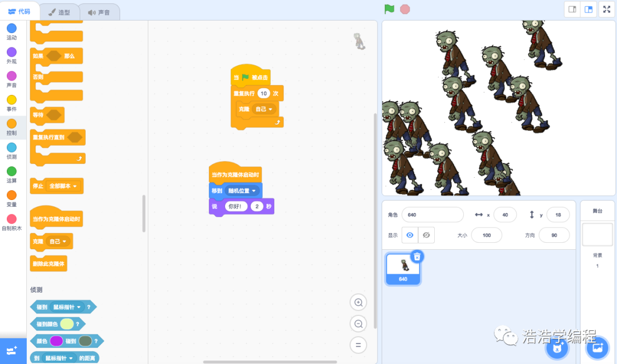This screenshot has height=364, width=617.
Task: Edit the y position field 18
Action: [558, 215]
